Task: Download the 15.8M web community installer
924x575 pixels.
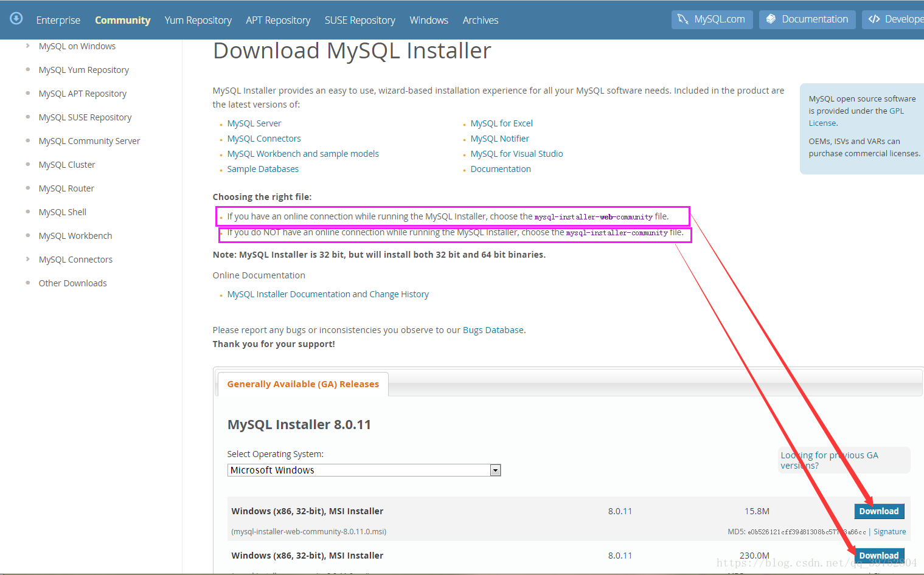Action: [878, 511]
